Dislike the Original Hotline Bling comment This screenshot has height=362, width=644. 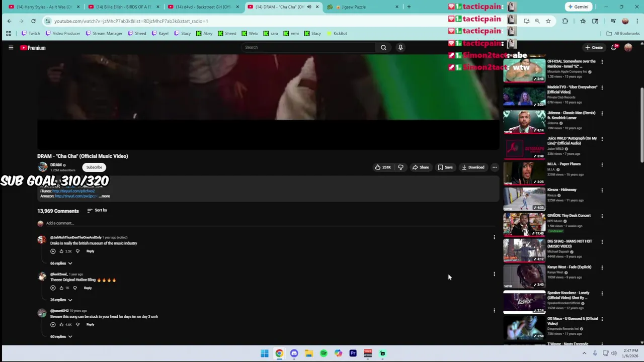coord(75,288)
